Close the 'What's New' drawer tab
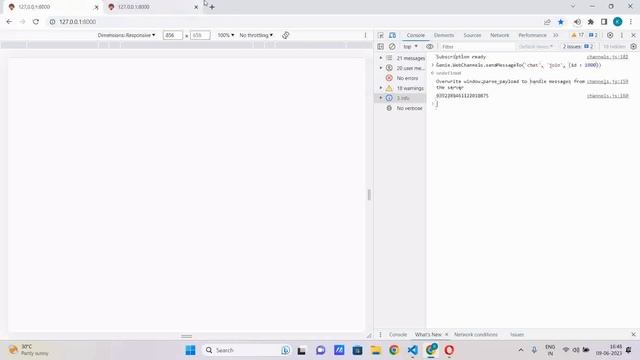This screenshot has width=640, height=360. coord(446,334)
